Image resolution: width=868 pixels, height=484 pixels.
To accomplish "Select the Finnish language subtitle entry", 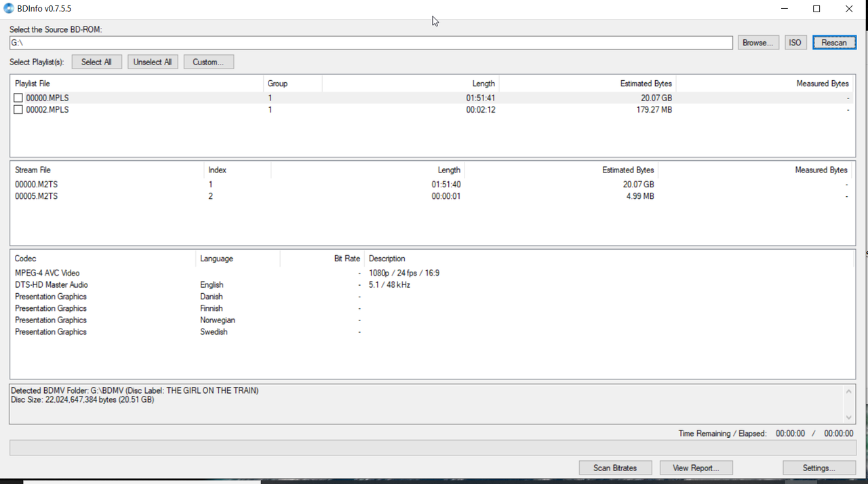I will point(211,308).
